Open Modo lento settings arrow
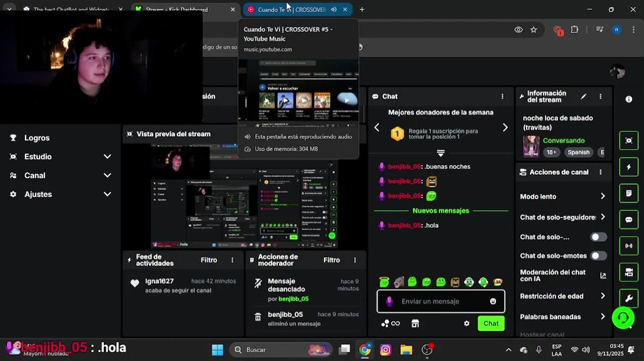644x361 pixels. pyautogui.click(x=603, y=197)
